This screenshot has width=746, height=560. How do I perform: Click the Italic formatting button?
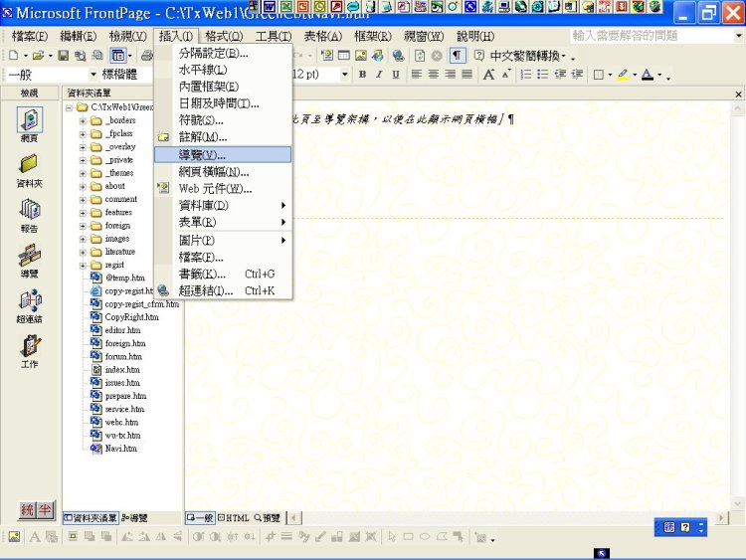[x=379, y=75]
